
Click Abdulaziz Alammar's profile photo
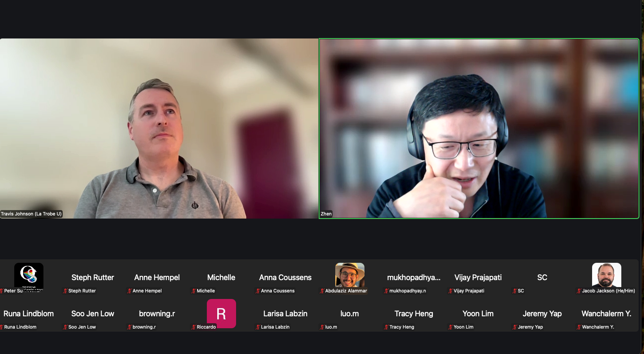[349, 275]
